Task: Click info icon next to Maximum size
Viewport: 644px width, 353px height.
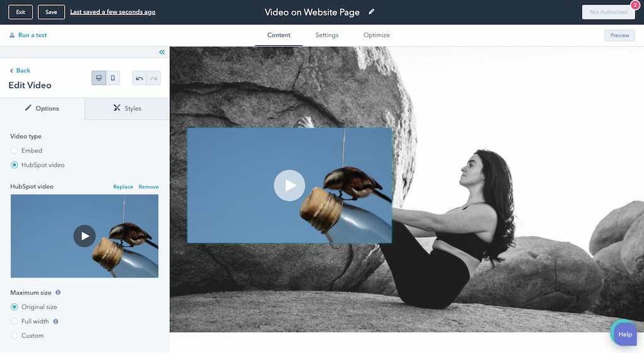Action: (58, 293)
